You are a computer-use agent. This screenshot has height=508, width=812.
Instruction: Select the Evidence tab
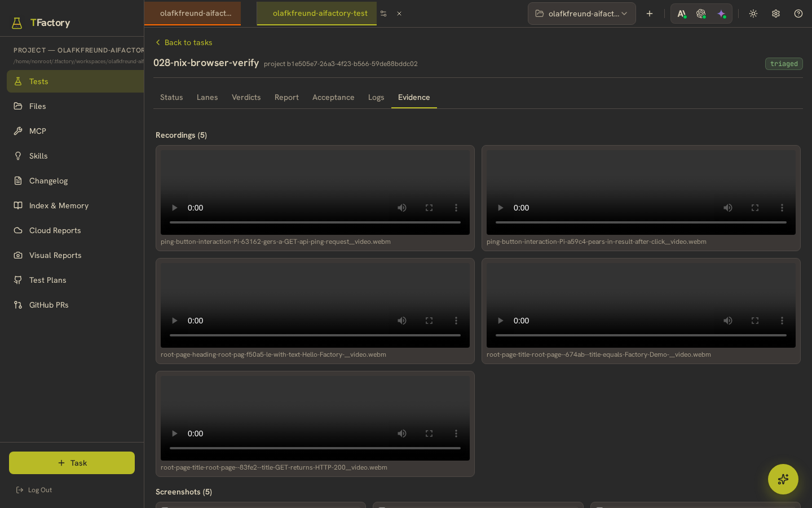(x=414, y=97)
